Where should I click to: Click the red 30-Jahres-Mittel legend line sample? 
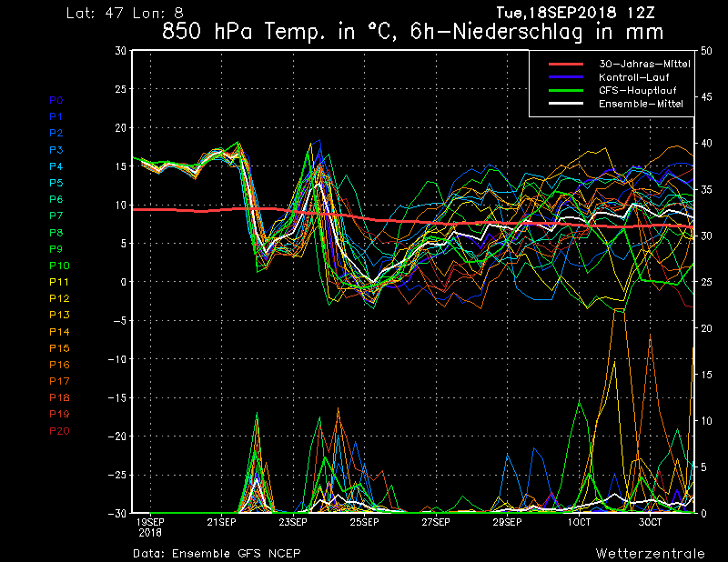pyautogui.click(x=565, y=64)
